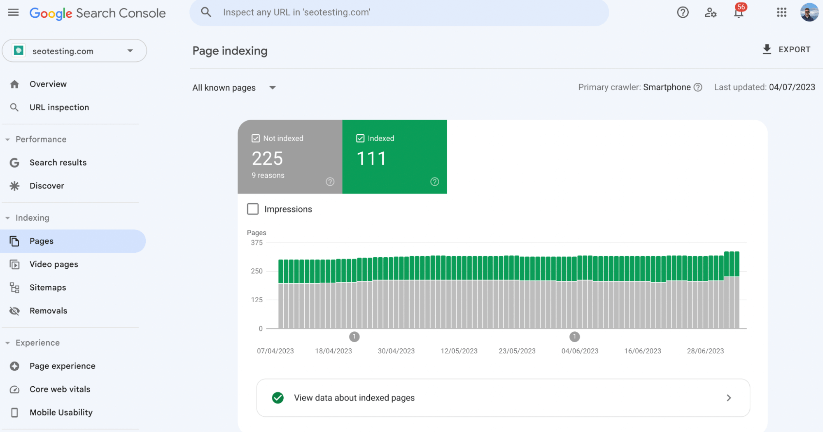
Task: Click the chart annotation marker near 18/04/2023
Action: [x=354, y=337]
